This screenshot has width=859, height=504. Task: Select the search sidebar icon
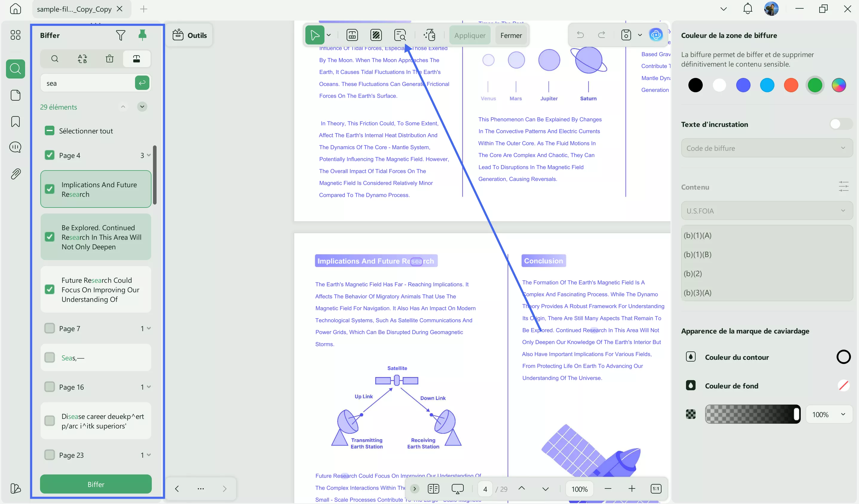pos(15,69)
